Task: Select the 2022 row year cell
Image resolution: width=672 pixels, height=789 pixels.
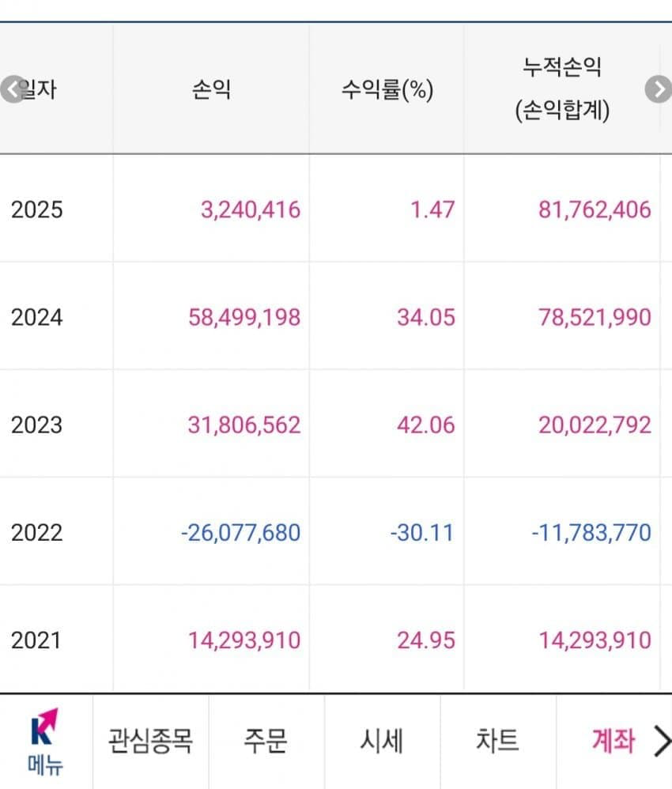Action: click(x=36, y=532)
